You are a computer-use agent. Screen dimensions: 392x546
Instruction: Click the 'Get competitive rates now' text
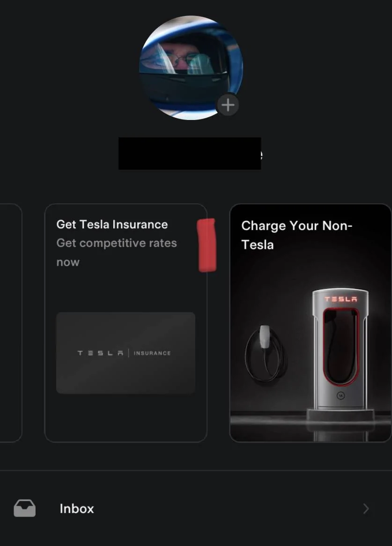click(x=117, y=253)
